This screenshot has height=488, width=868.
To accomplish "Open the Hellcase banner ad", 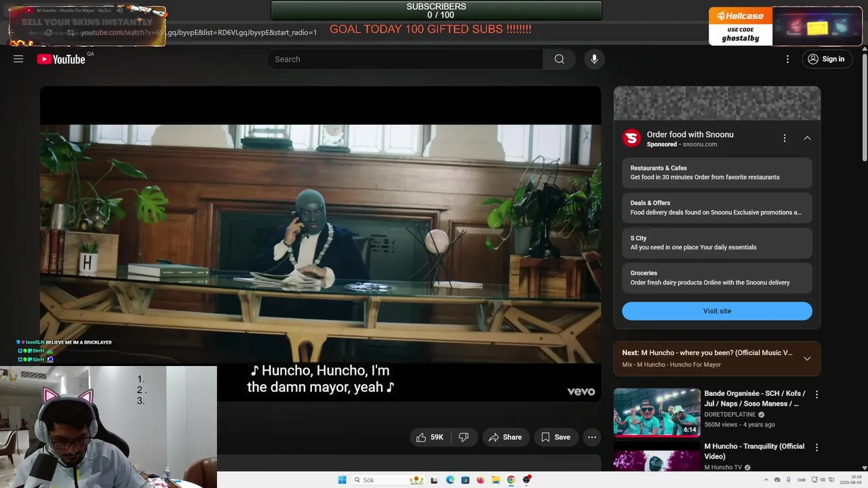I will (785, 26).
